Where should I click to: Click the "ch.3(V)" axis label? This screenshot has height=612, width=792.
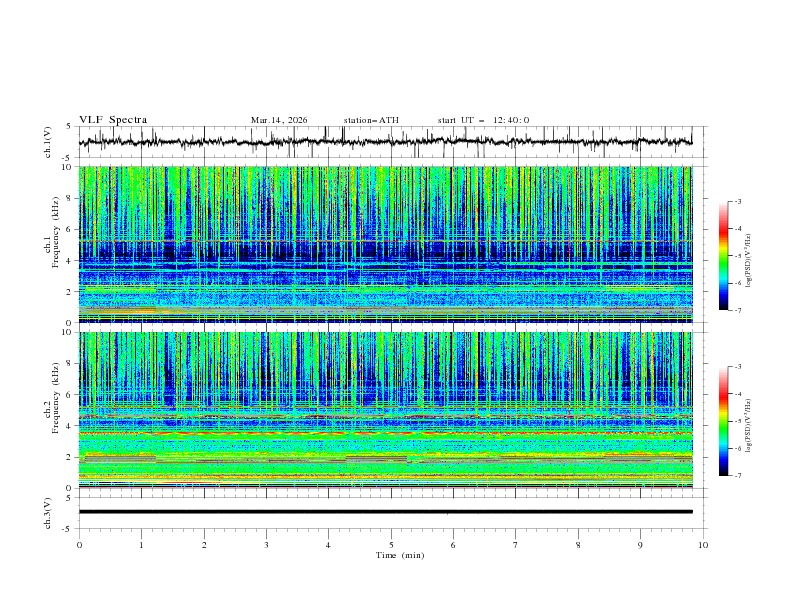click(x=48, y=513)
